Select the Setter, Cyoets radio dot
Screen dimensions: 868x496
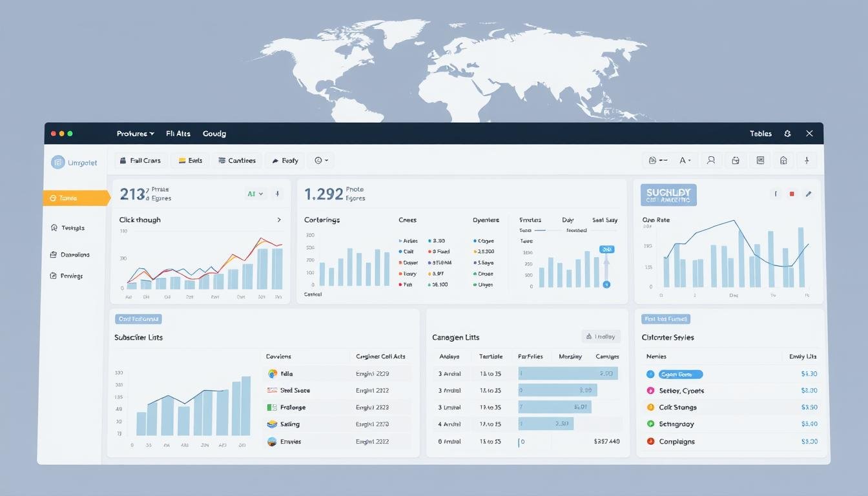650,391
